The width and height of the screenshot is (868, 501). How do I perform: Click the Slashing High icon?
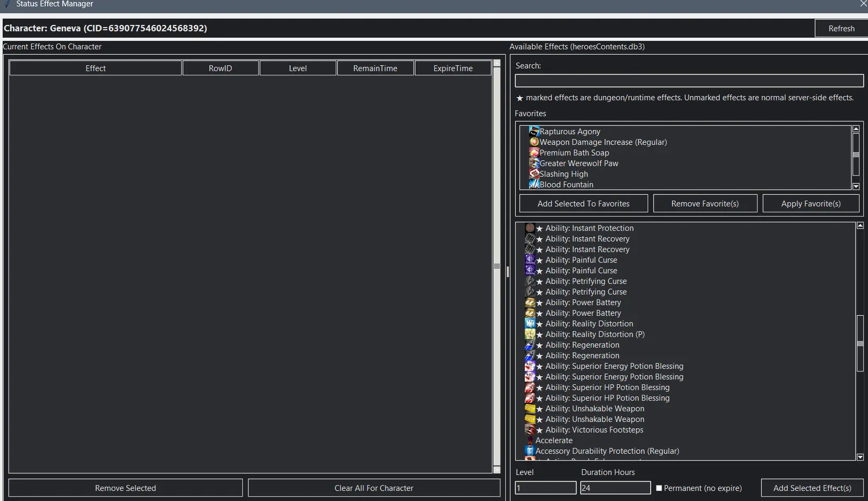pyautogui.click(x=534, y=174)
